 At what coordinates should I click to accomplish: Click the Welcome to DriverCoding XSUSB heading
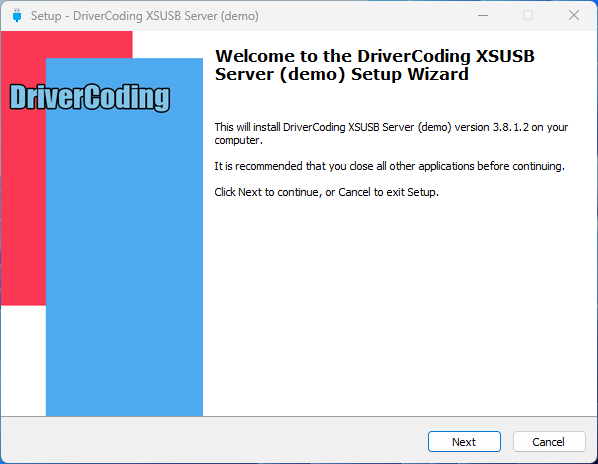coord(375,65)
